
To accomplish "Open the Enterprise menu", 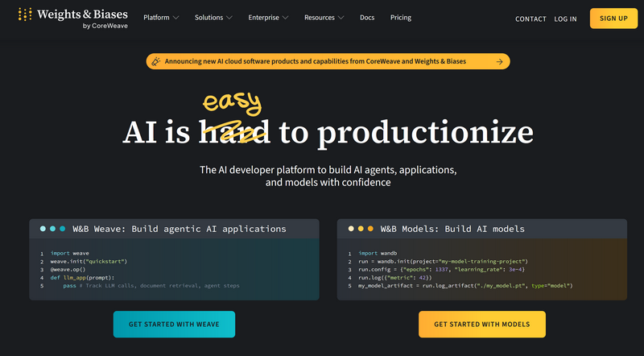I will click(268, 18).
